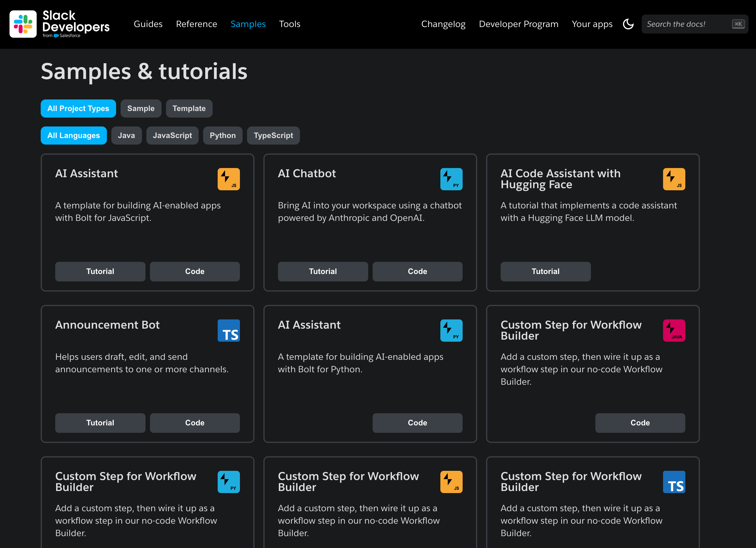Click the JAVA Bolt icon on Custom Step card
The width and height of the screenshot is (756, 548).
click(x=674, y=330)
